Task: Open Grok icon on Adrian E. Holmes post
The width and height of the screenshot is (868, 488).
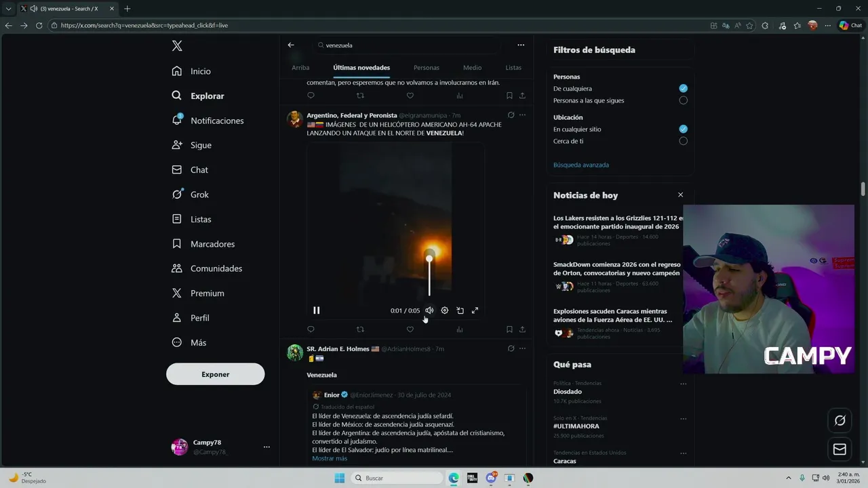Action: click(511, 348)
